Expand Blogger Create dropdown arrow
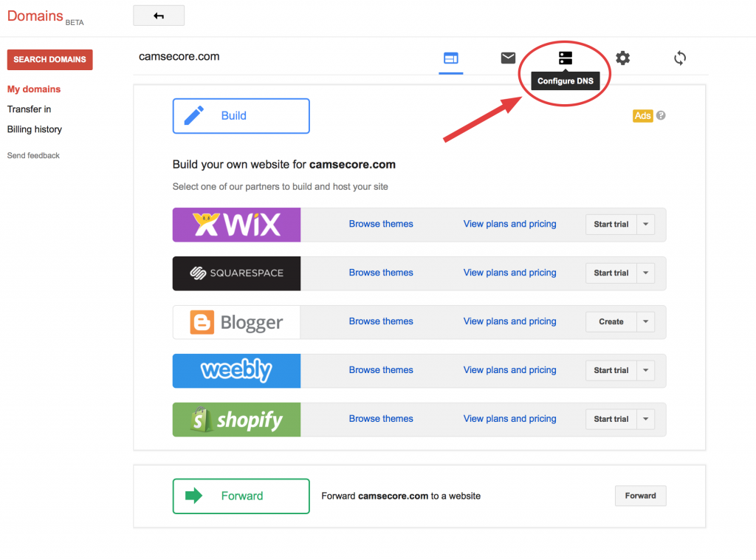 point(645,321)
